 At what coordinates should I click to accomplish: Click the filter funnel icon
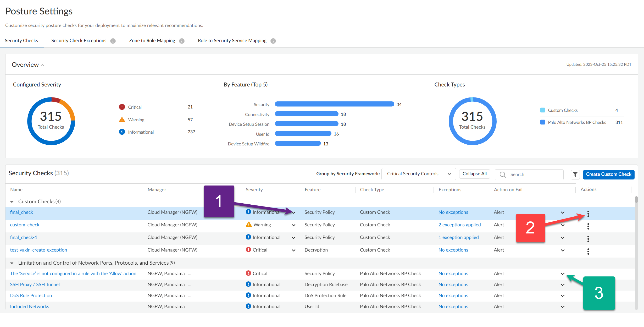(x=575, y=175)
